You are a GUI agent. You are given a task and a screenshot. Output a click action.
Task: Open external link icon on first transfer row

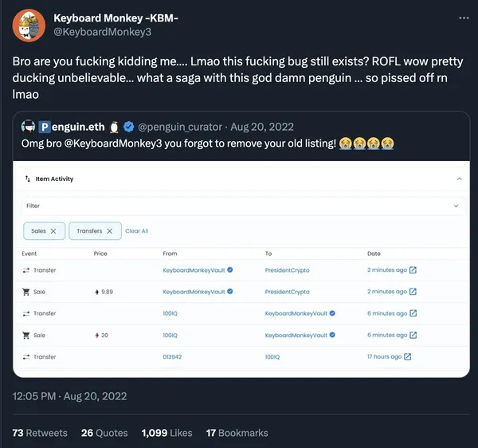point(413,270)
